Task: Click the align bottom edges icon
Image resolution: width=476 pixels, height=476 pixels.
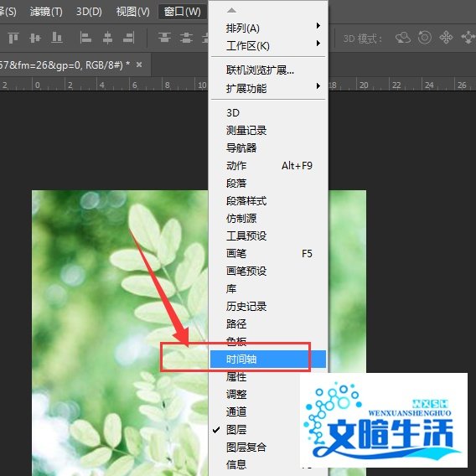Action: coord(57,38)
